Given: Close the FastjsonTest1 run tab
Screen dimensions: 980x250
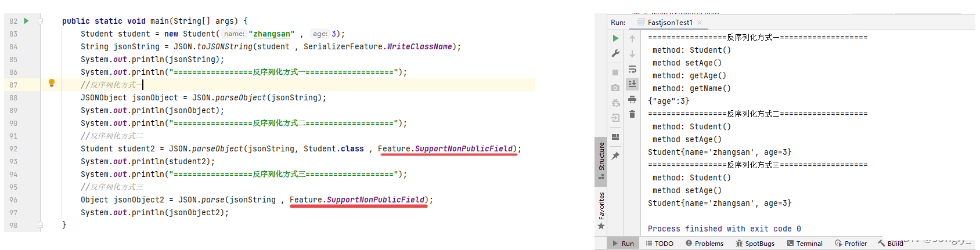Looking at the screenshot, I should click(x=700, y=23).
